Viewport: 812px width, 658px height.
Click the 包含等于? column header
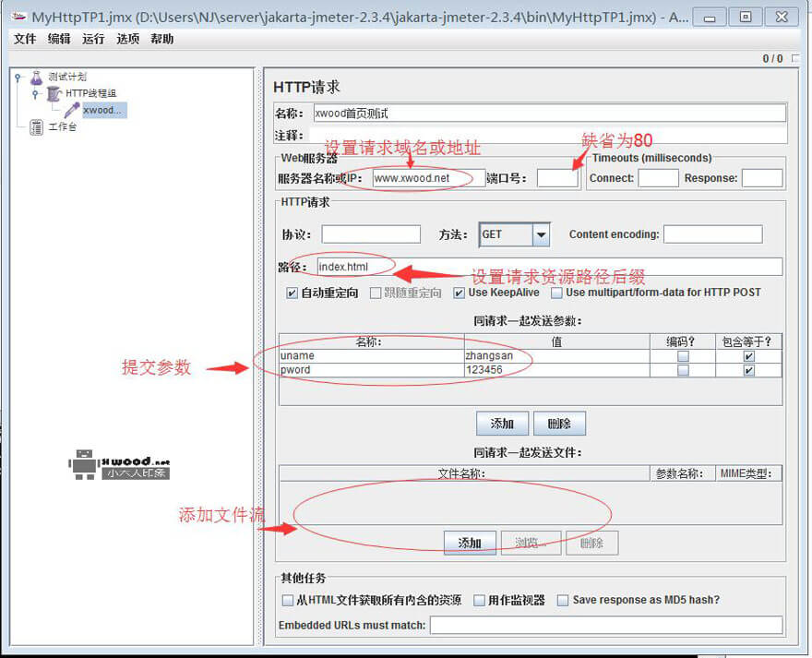pyautogui.click(x=749, y=342)
